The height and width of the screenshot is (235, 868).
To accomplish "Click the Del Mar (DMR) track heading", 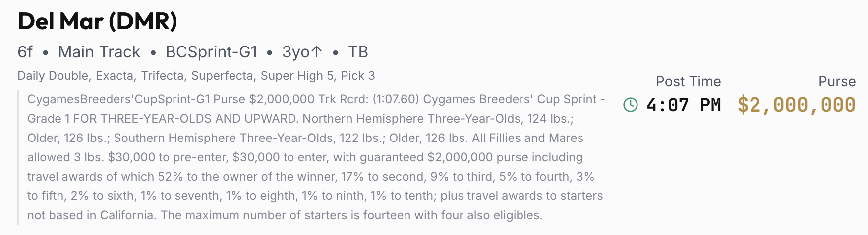I will click(x=97, y=21).
